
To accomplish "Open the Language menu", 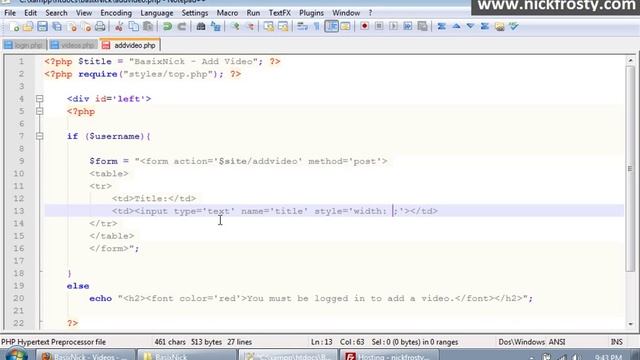I will pyautogui.click(x=157, y=13).
